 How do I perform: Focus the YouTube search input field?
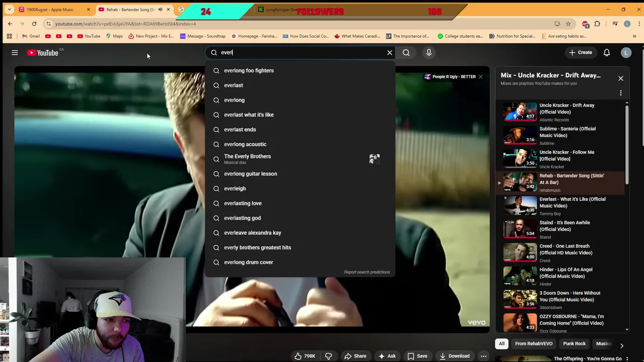click(299, 52)
